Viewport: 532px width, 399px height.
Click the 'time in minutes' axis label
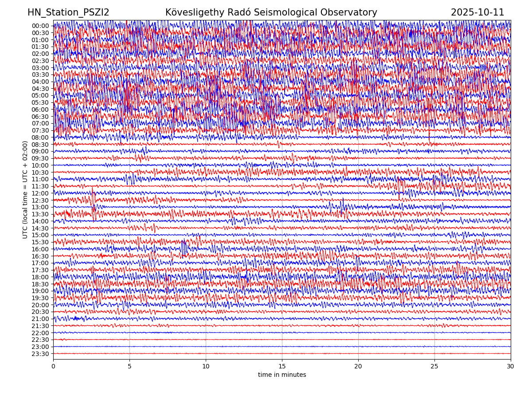[x=282, y=375]
